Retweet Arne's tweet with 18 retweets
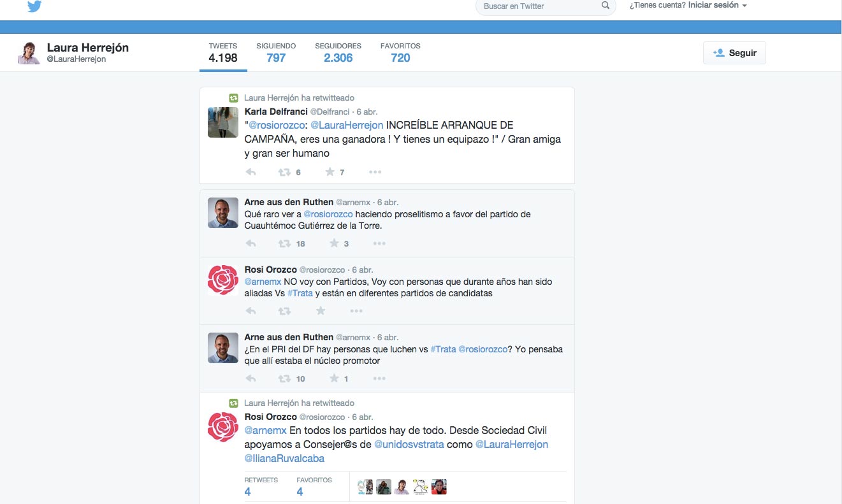 tap(284, 243)
